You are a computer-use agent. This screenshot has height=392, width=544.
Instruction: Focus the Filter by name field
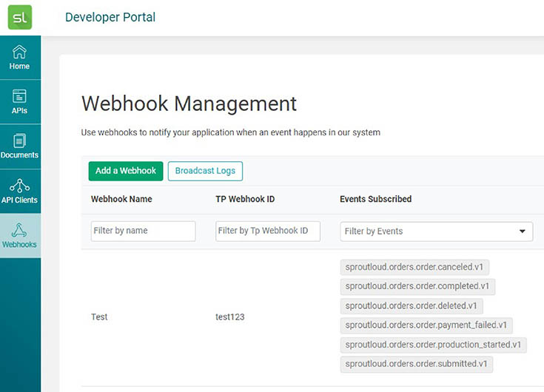click(143, 231)
